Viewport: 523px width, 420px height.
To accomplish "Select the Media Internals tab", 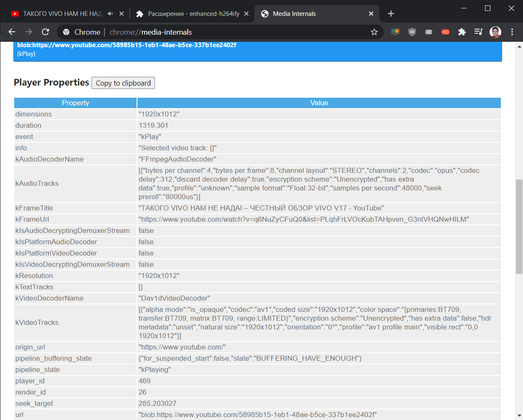I will [317, 14].
